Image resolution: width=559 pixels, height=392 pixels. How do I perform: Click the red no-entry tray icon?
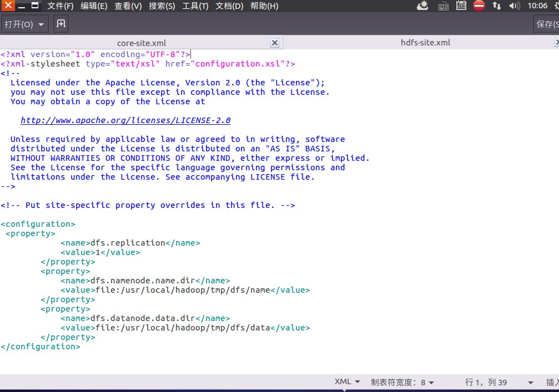pos(479,6)
